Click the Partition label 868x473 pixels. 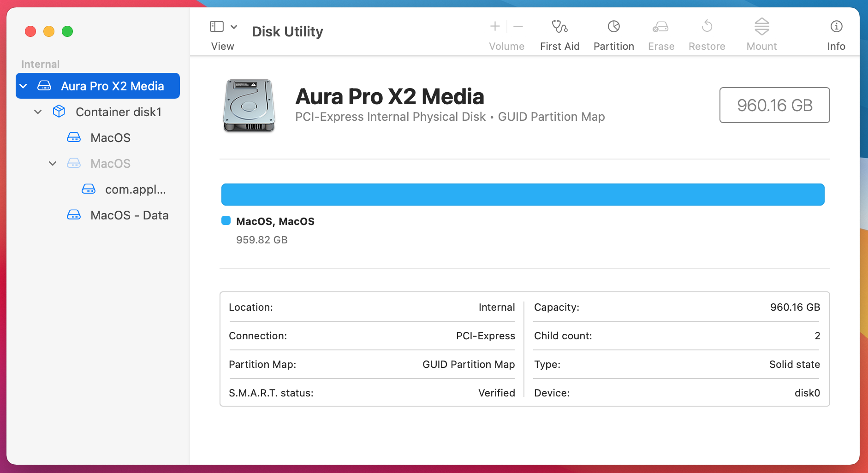click(613, 46)
